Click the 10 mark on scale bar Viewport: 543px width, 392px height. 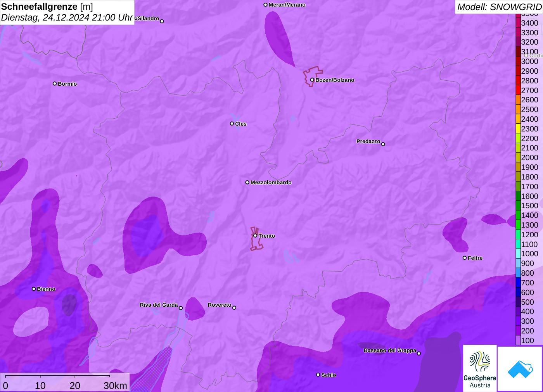[x=40, y=385]
